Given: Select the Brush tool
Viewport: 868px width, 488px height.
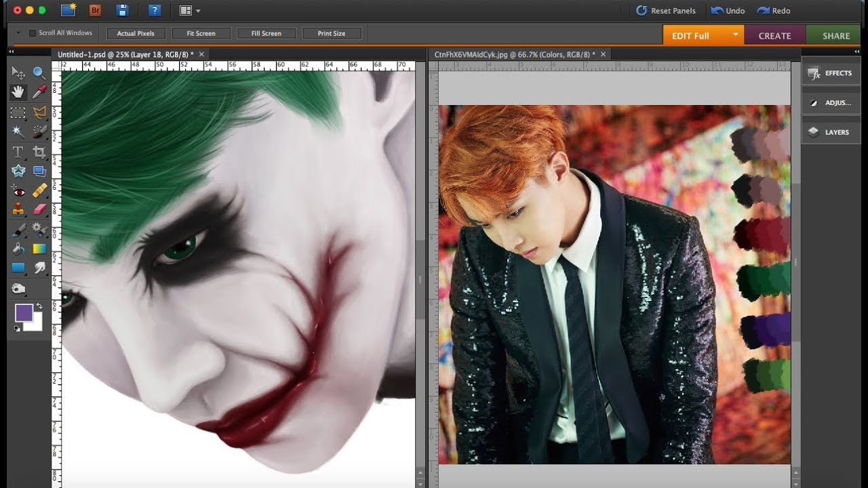Looking at the screenshot, I should pyautogui.click(x=18, y=230).
